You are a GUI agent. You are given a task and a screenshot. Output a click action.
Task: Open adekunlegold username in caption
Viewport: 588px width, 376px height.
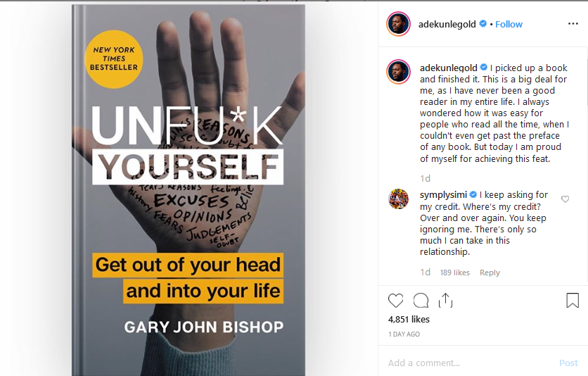449,68
